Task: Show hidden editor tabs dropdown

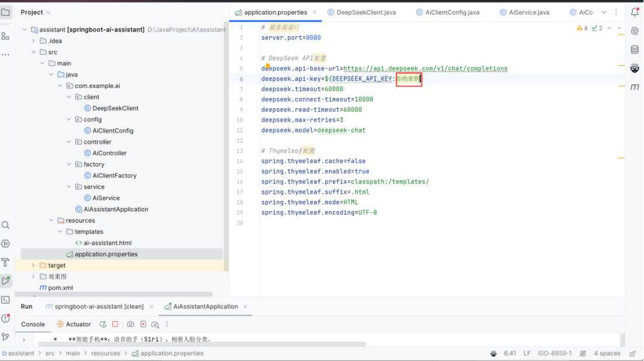Action: pos(604,12)
